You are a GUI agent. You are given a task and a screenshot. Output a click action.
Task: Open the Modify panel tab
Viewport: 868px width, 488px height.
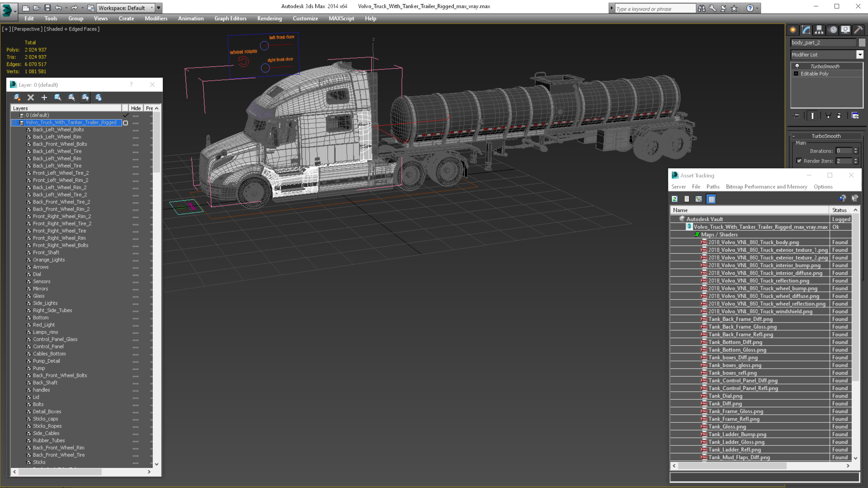click(x=806, y=30)
